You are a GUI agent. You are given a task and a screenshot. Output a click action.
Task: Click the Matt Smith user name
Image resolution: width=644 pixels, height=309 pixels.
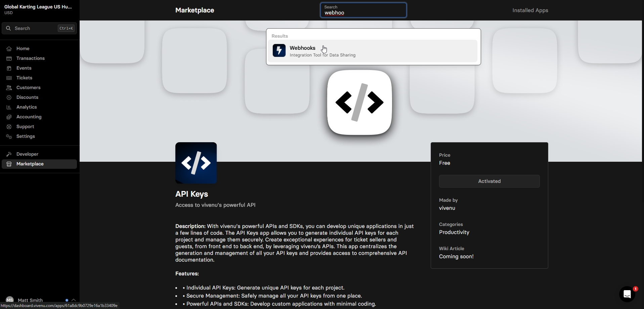coord(30,300)
